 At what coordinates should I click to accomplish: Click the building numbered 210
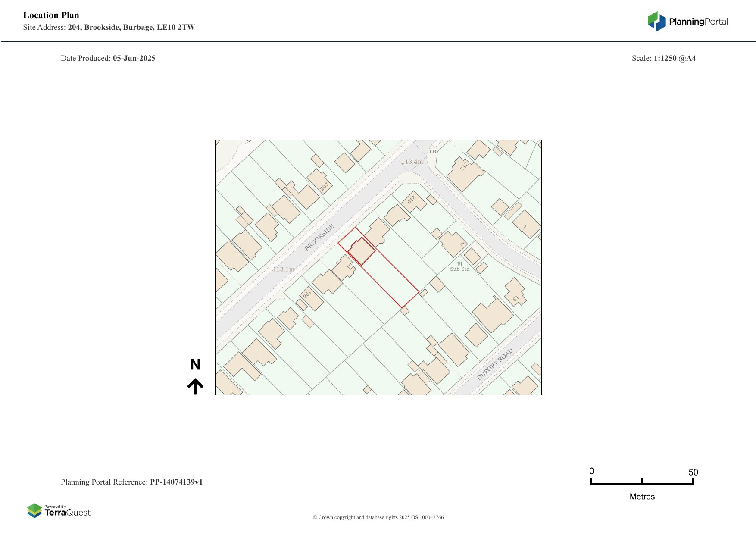tap(413, 201)
